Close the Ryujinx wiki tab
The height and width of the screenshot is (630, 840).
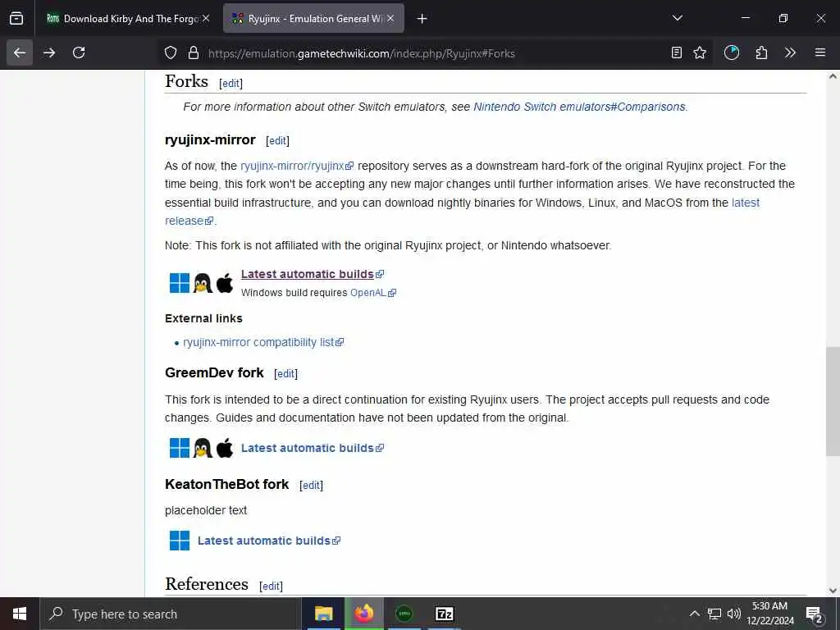pyautogui.click(x=390, y=19)
